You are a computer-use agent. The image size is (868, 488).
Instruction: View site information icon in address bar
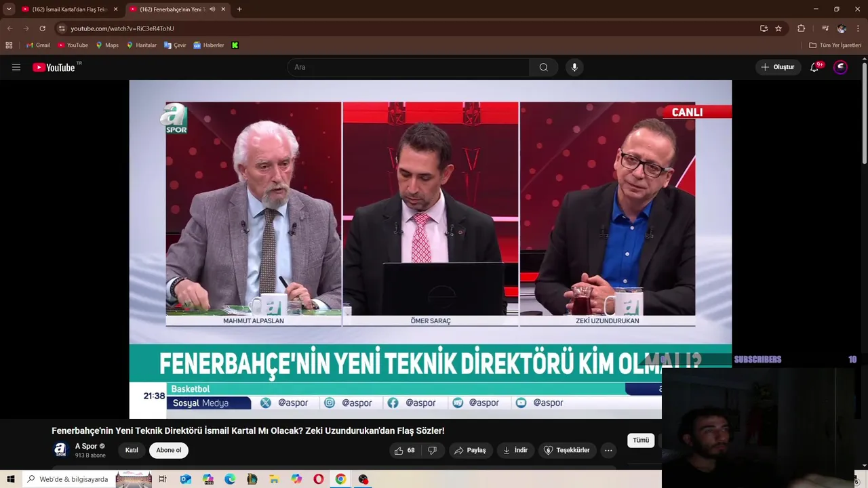coord(62,28)
